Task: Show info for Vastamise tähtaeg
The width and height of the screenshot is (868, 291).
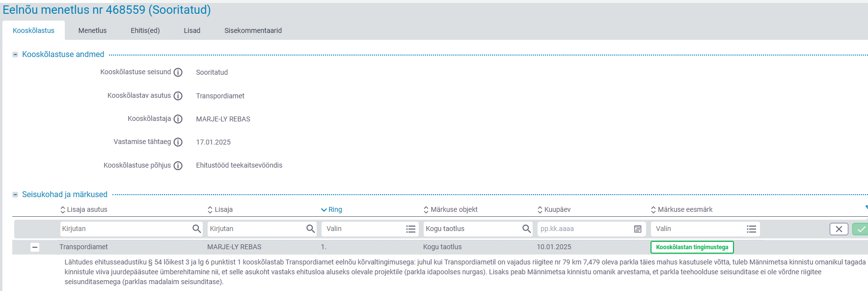Action: tap(178, 142)
